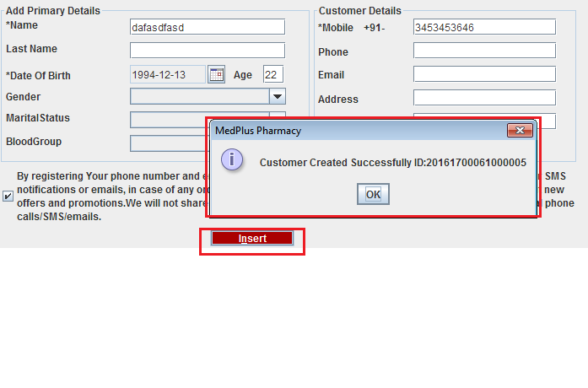Click the Address label

point(338,99)
